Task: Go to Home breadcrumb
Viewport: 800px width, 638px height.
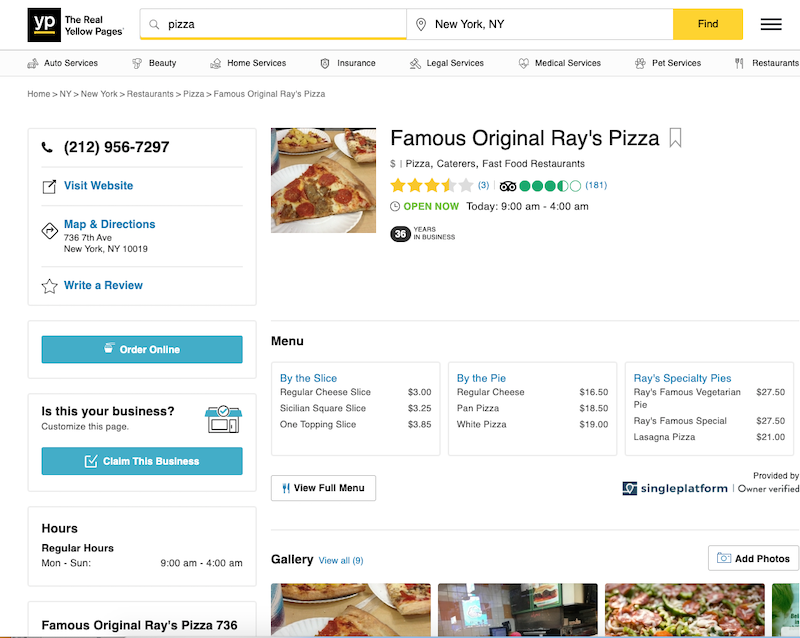Action: point(39,94)
